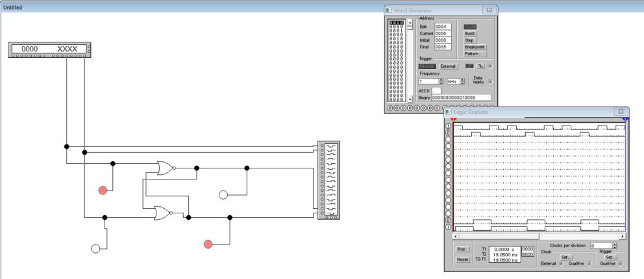Close the Word Generator window

[489, 10]
